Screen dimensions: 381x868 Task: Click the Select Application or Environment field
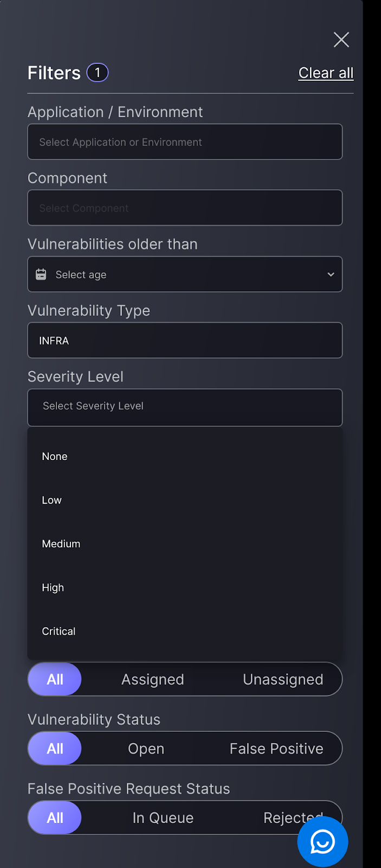coord(185,142)
